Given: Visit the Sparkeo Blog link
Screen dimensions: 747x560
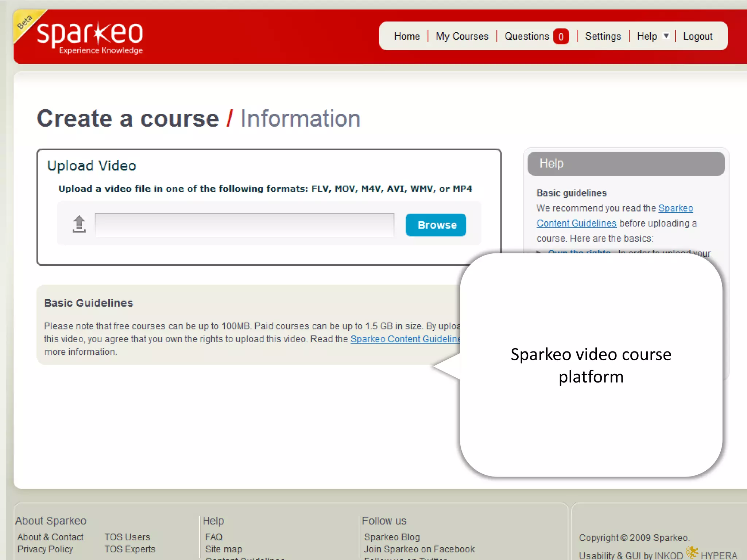Looking at the screenshot, I should pyautogui.click(x=392, y=537).
